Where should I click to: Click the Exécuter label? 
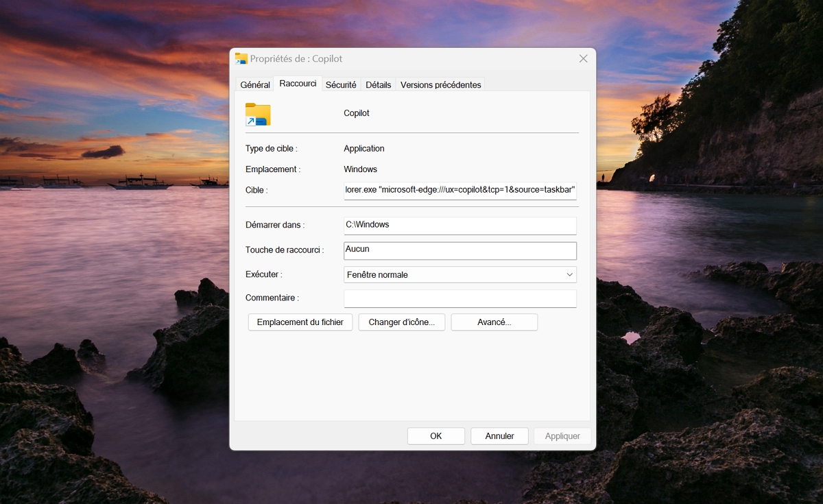[264, 274]
